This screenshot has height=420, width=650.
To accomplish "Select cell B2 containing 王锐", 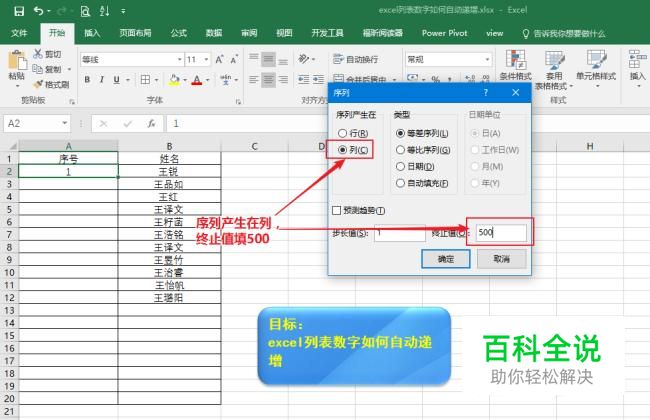I will point(169,171).
